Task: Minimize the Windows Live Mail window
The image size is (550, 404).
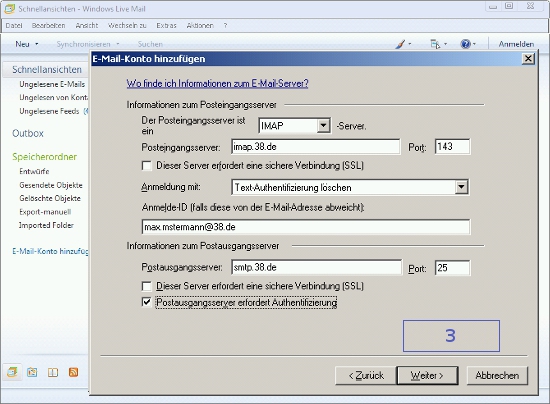Action: coord(493,6)
